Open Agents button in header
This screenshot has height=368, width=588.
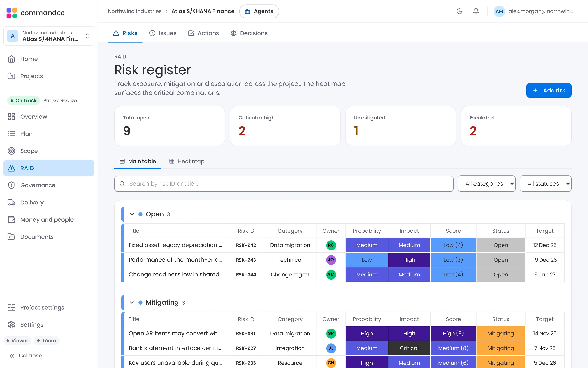pos(259,11)
